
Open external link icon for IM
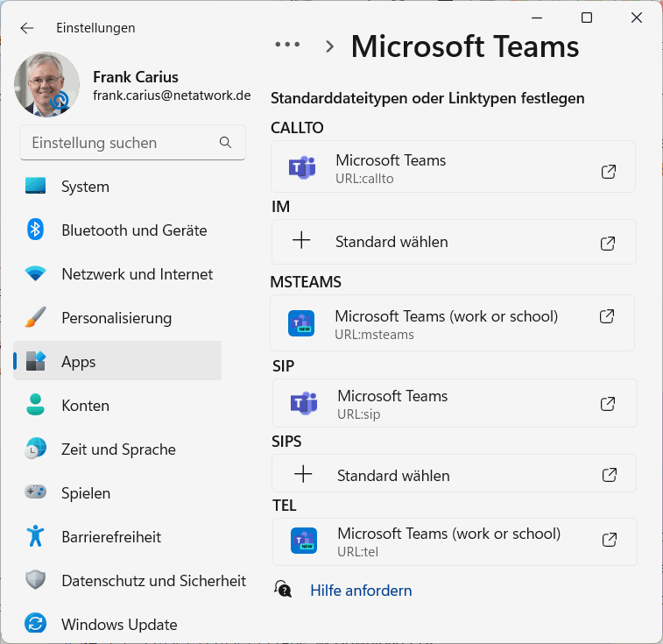click(x=608, y=243)
